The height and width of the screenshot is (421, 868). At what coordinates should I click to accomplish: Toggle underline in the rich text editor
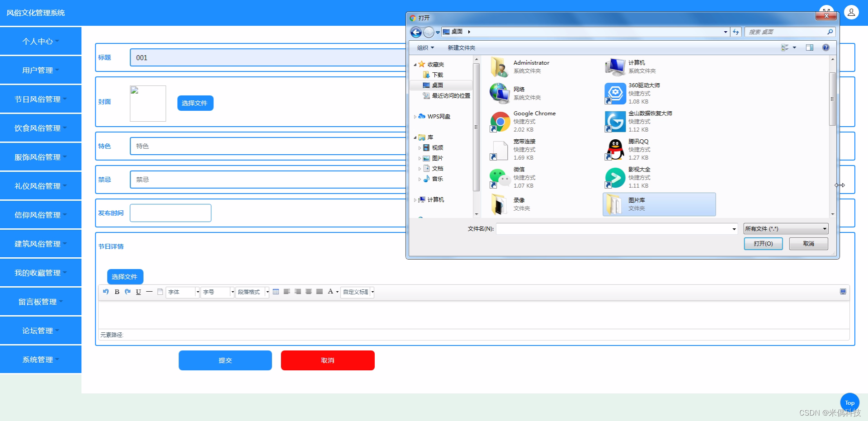click(x=138, y=292)
